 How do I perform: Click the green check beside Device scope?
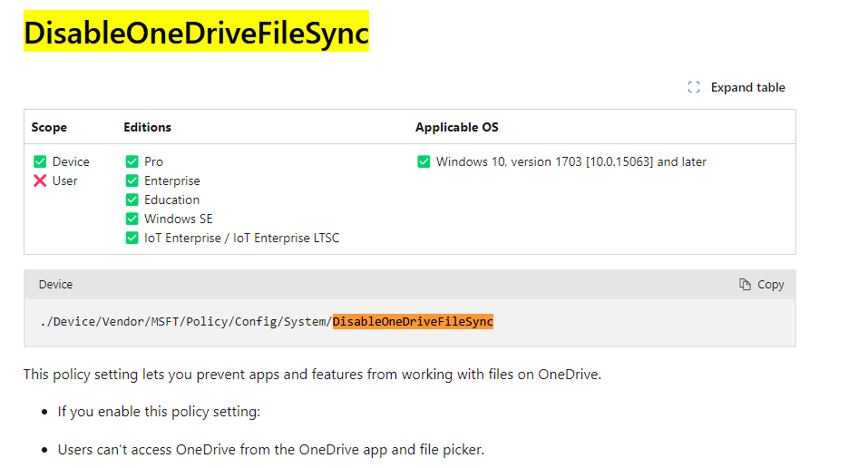point(40,161)
